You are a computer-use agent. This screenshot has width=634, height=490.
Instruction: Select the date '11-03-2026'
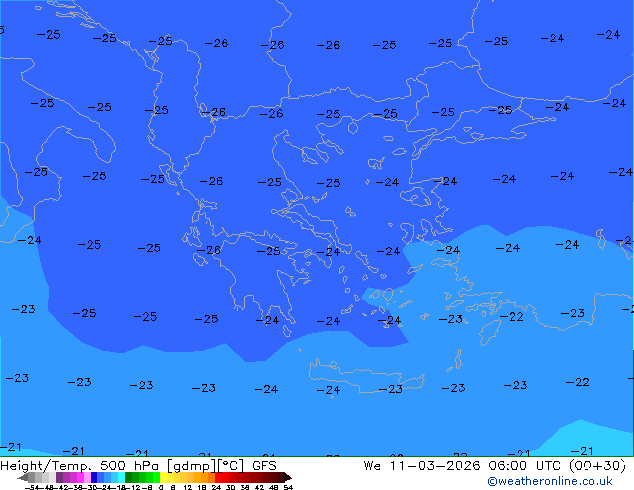(x=435, y=466)
